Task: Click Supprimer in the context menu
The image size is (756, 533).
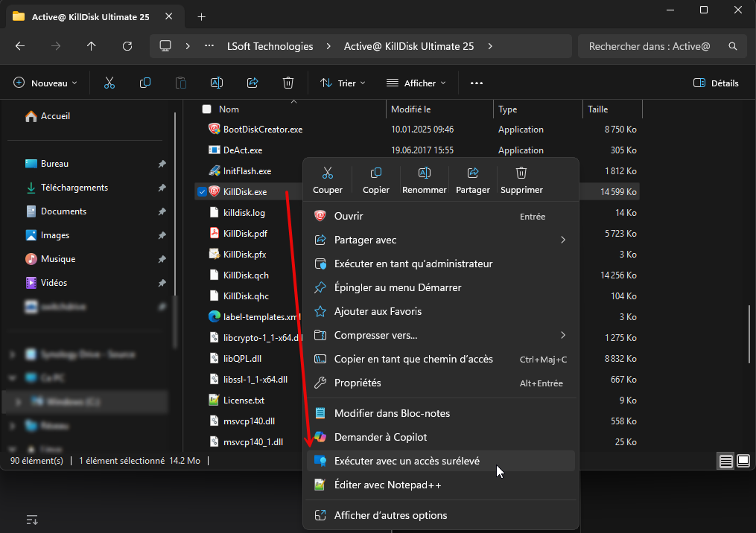Action: pos(521,181)
